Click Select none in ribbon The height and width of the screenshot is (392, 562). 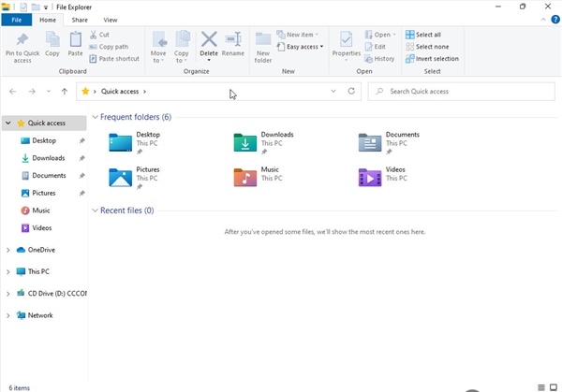(x=427, y=47)
